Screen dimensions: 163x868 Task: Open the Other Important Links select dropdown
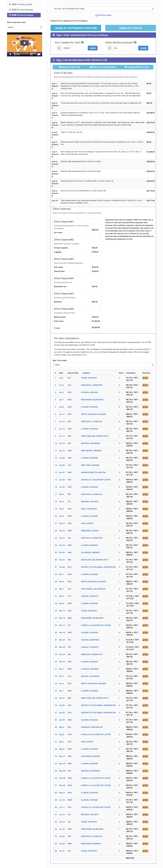(24, 27)
